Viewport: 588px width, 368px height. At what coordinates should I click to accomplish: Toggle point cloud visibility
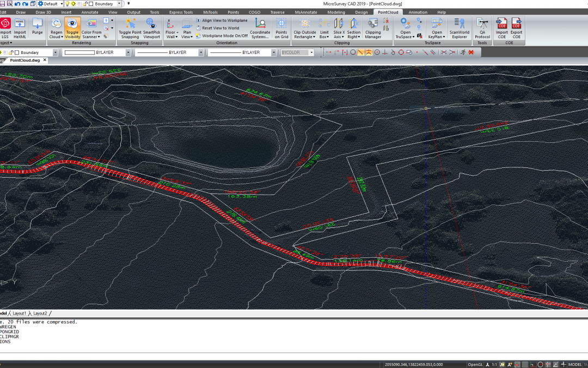point(72,28)
